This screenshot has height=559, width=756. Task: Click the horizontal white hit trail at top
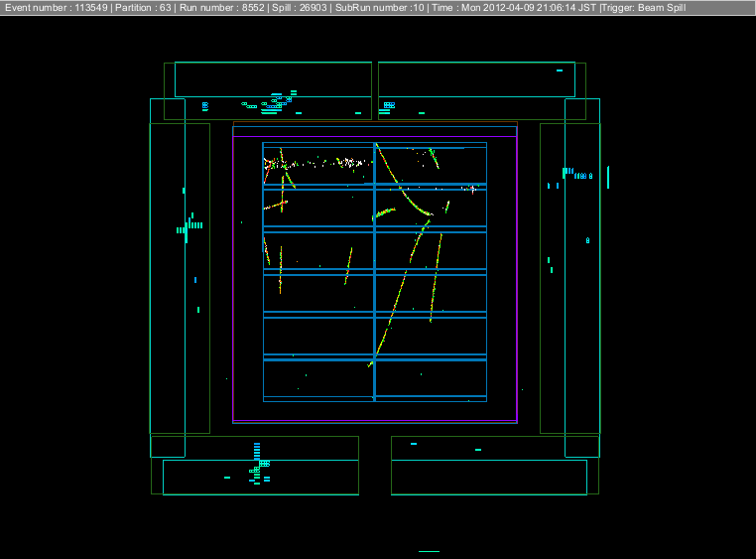327,161
